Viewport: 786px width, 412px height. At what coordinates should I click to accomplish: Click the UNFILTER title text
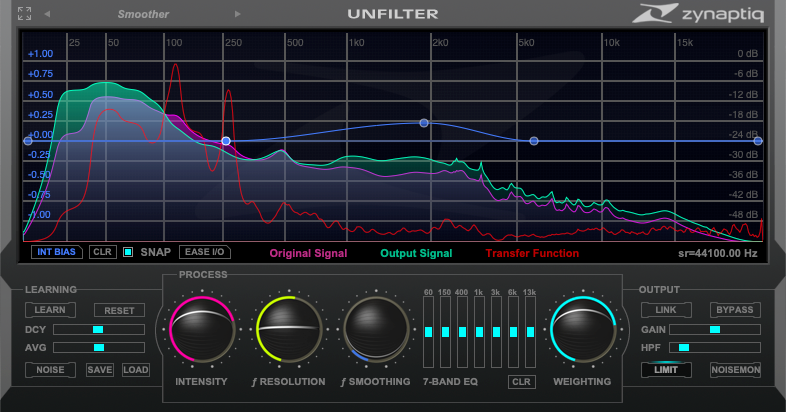(x=393, y=14)
